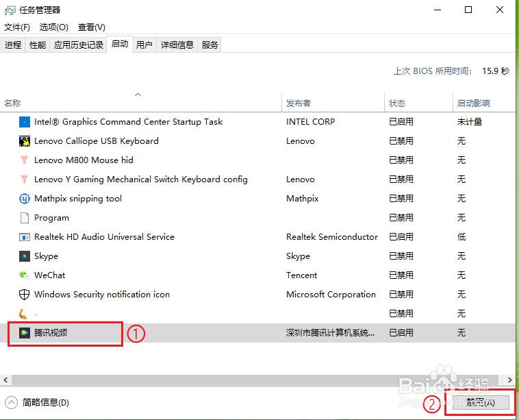The image size is (519, 420).
Task: Switch to the 用户 tab
Action: 144,45
